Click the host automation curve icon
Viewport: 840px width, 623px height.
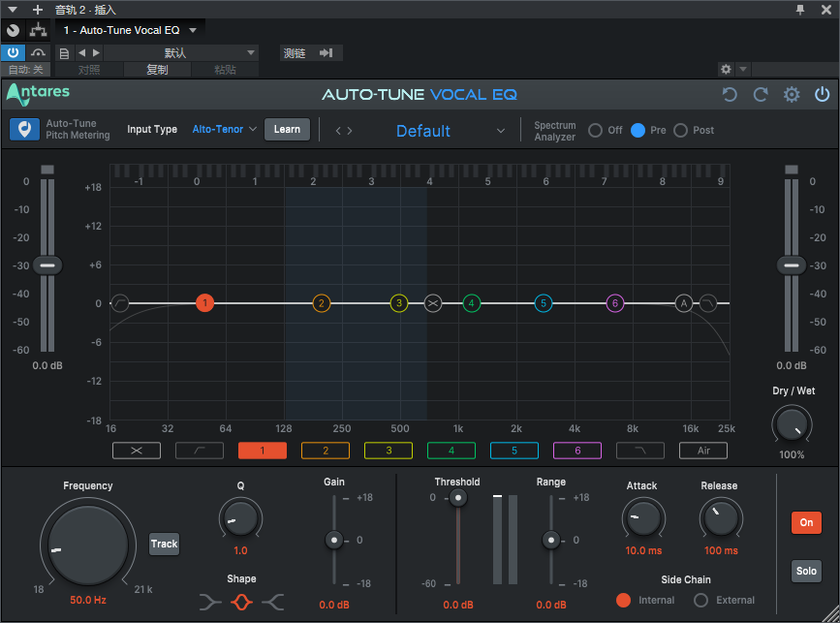(38, 52)
